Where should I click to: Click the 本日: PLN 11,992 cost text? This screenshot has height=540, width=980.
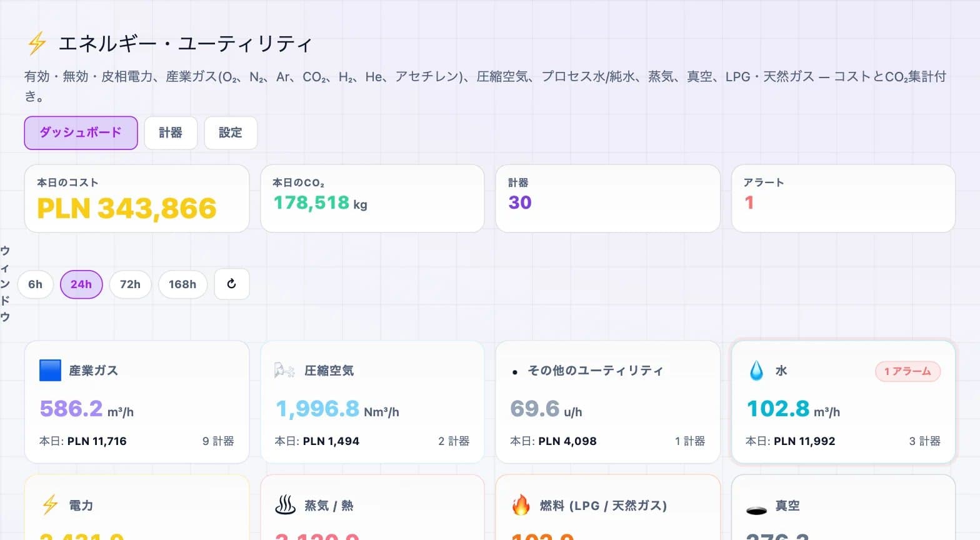coord(790,441)
